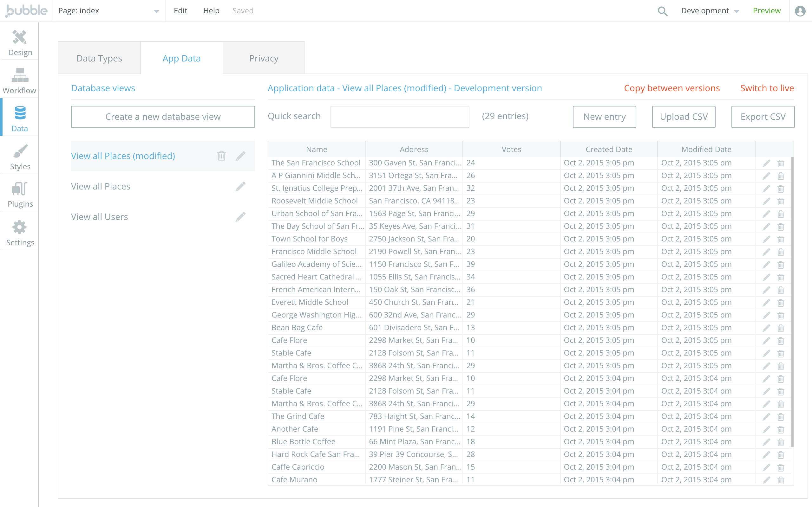This screenshot has width=812, height=507.
Task: Click the table's vertical scrollbar
Action: click(x=792, y=302)
